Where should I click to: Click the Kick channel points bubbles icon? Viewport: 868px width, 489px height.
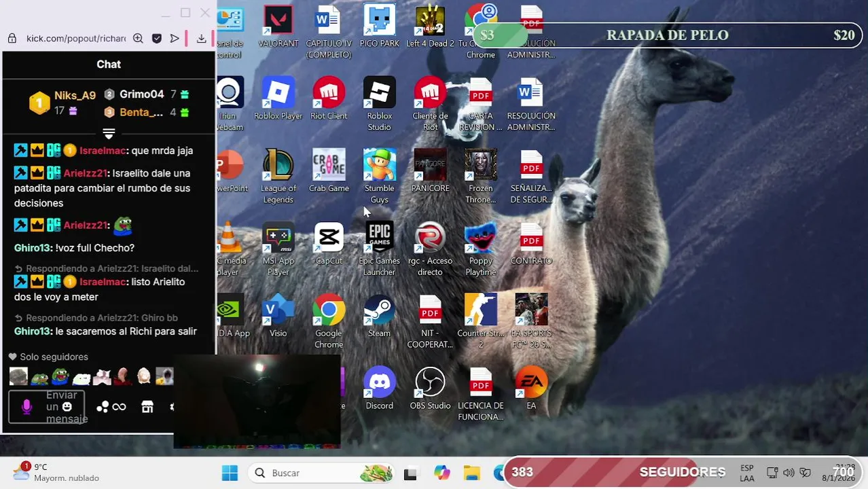point(103,407)
